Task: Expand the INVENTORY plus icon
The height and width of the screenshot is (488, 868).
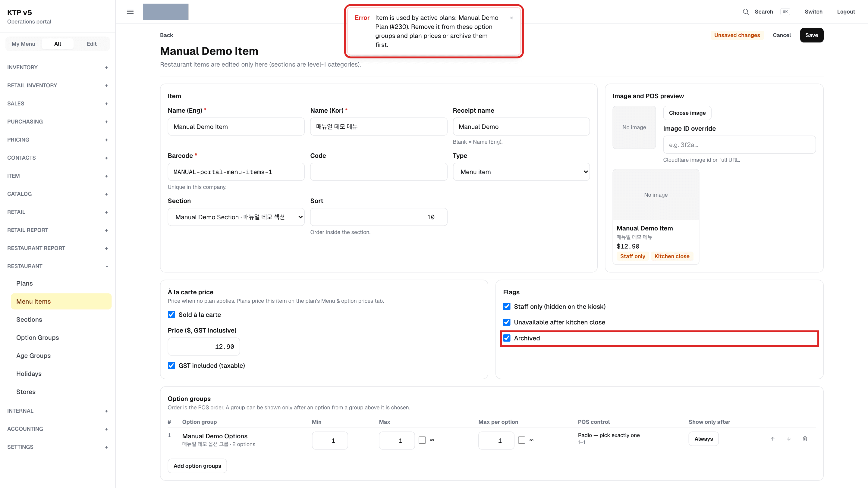Action: click(x=106, y=68)
